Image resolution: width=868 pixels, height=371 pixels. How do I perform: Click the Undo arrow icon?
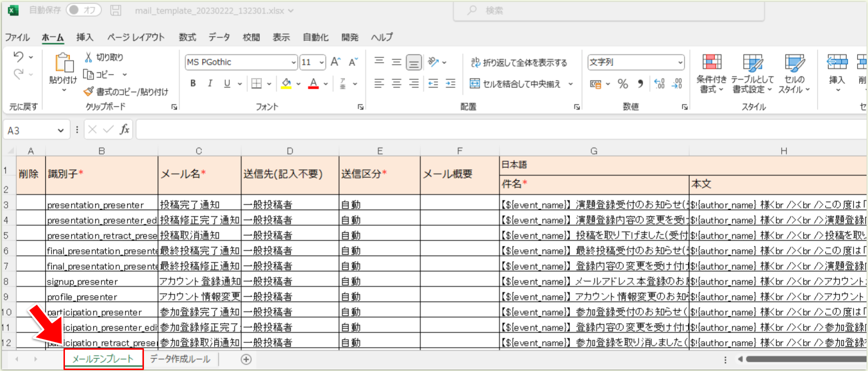18,57
